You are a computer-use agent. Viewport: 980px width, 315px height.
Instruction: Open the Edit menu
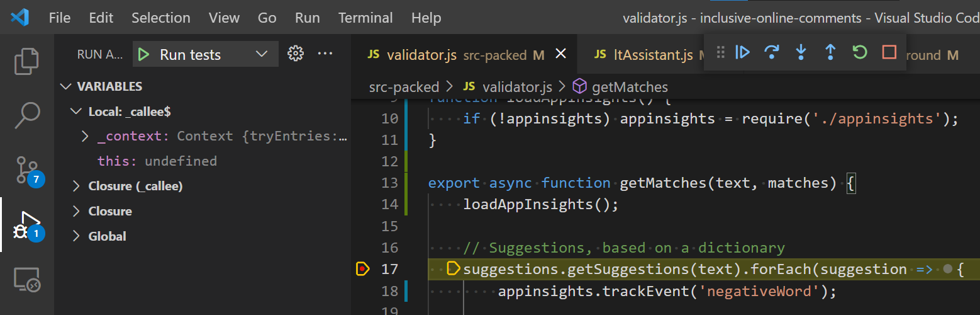101,18
